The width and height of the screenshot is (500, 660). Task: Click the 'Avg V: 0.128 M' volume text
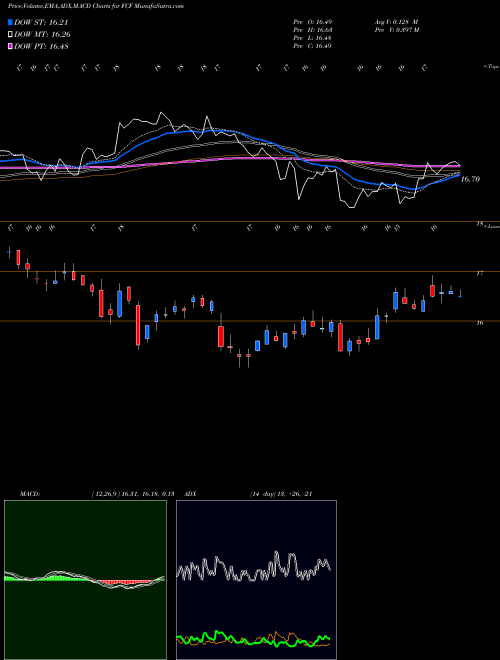pos(396,21)
